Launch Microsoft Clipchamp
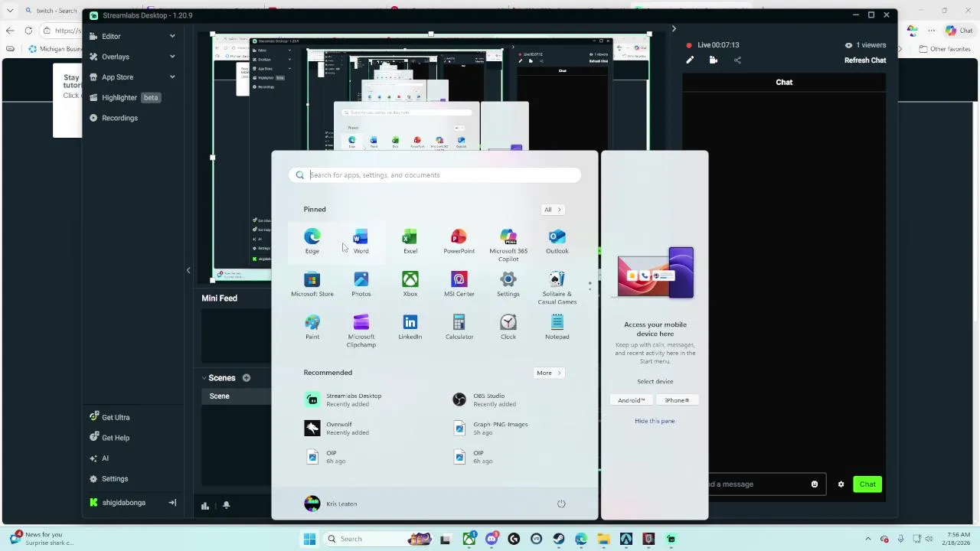This screenshot has height=551, width=980. click(361, 331)
